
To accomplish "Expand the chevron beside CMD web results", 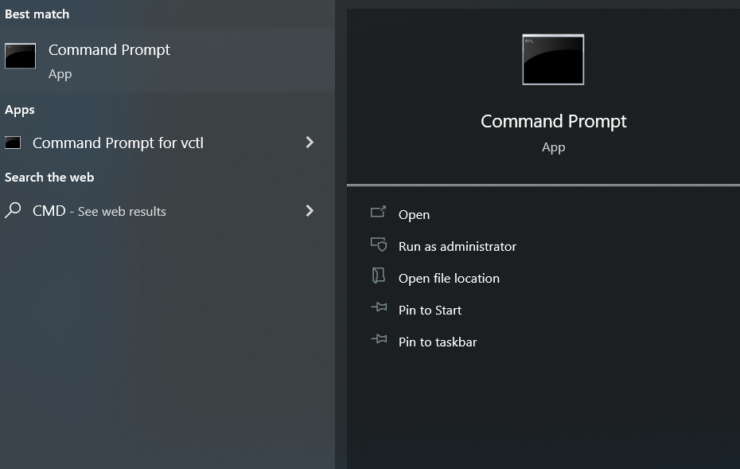I will click(x=309, y=211).
